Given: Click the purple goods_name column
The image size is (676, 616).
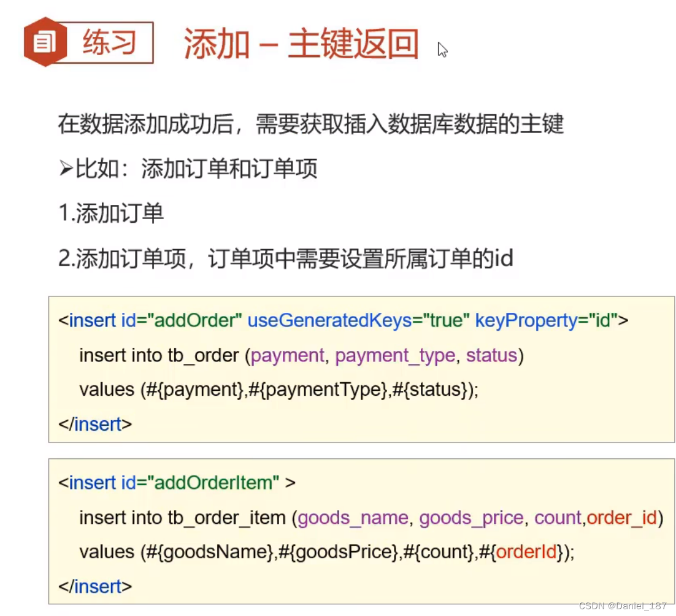Looking at the screenshot, I should 353,518.
